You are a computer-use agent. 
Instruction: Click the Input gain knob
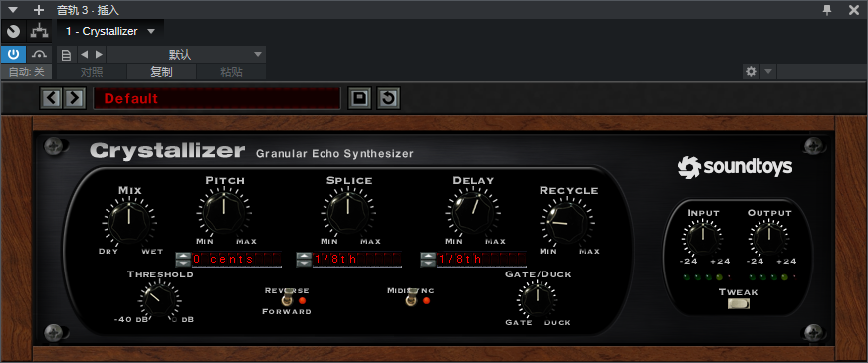click(702, 238)
